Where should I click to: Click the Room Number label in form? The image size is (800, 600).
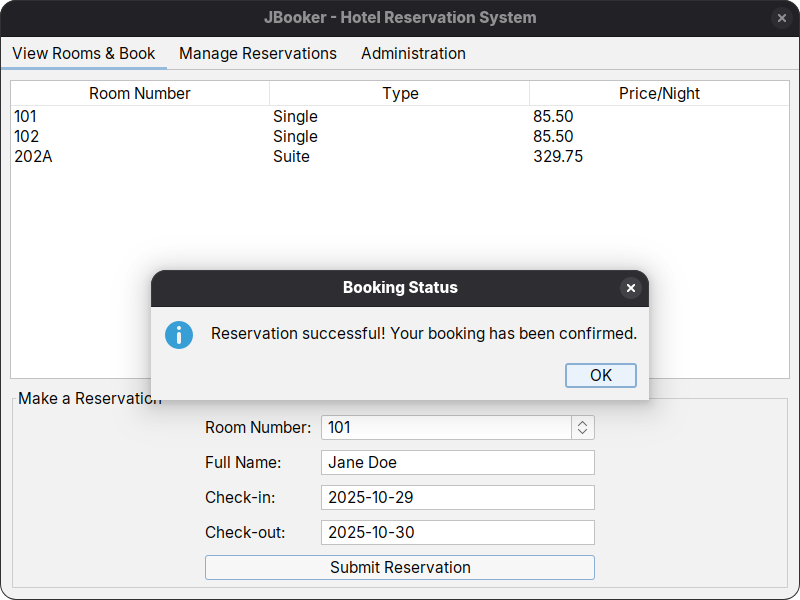click(258, 428)
